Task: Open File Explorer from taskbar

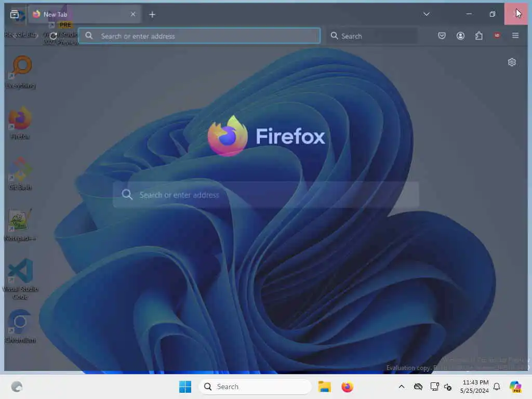Action: [324, 387]
